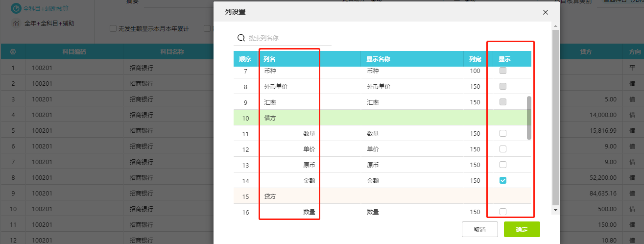Click credit amount 14,000.00
Viewport: 644px width, 244px height.
(x=604, y=115)
